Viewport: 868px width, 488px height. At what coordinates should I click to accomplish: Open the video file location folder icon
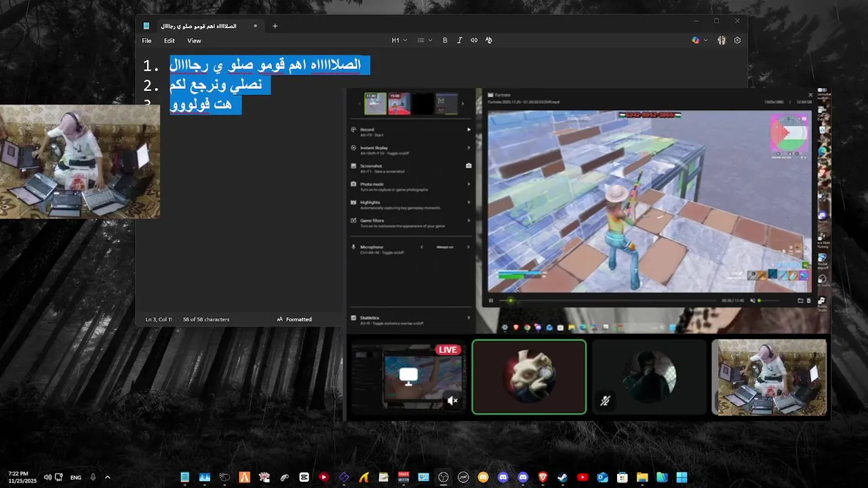pos(800,300)
